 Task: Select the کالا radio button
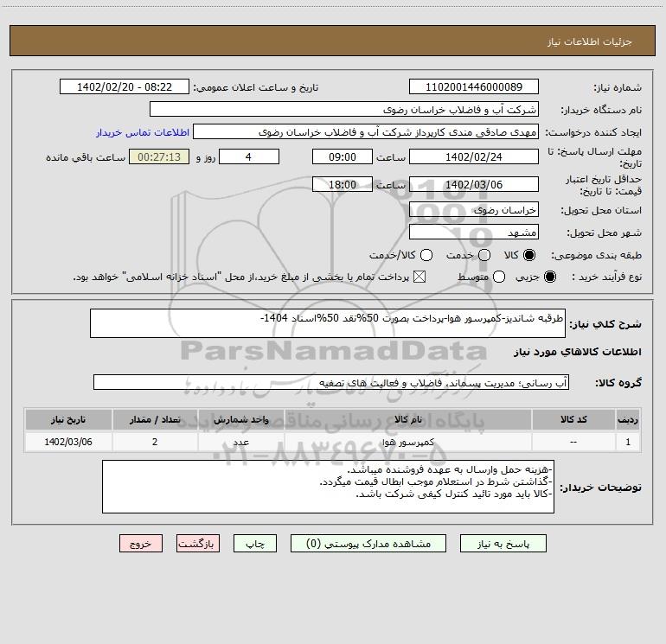coord(529,255)
